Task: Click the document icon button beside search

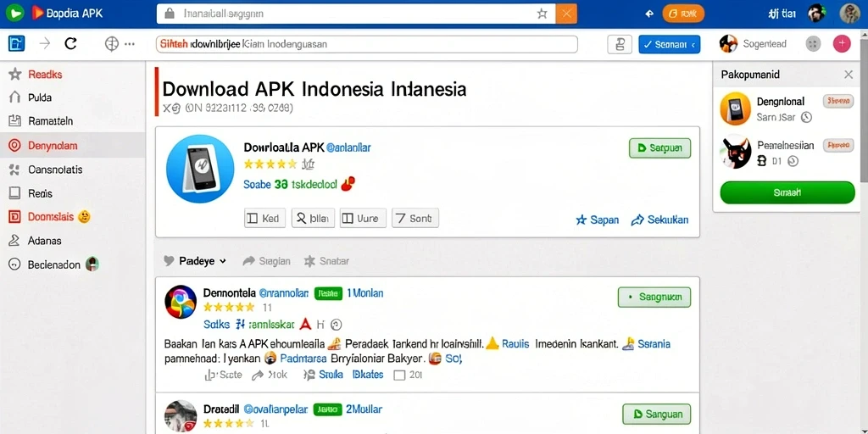Action: tap(620, 44)
